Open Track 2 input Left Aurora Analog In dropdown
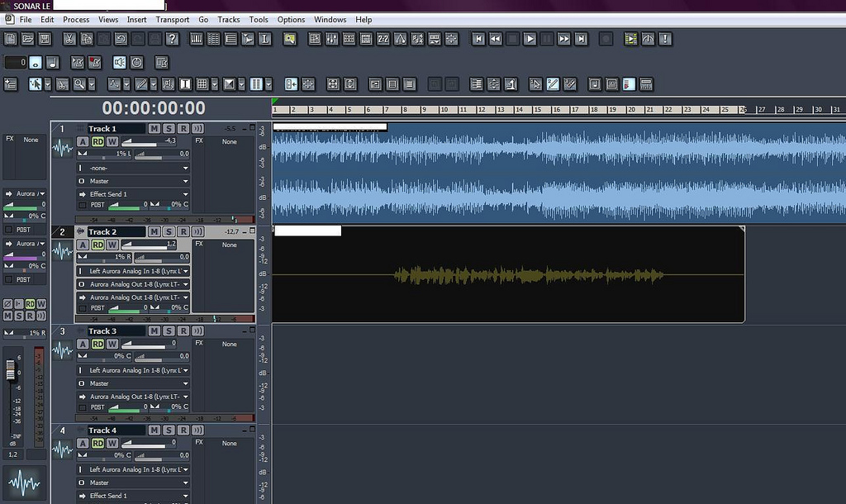Image resolution: width=846 pixels, height=504 pixels. pyautogui.click(x=133, y=271)
